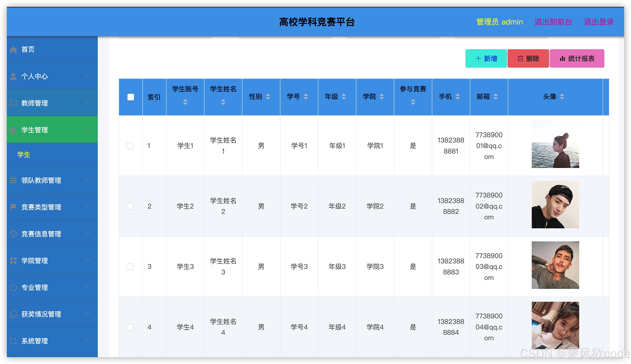Click the chat bubble icon beside 教师管理
This screenshot has width=631, height=364.
(13, 103)
